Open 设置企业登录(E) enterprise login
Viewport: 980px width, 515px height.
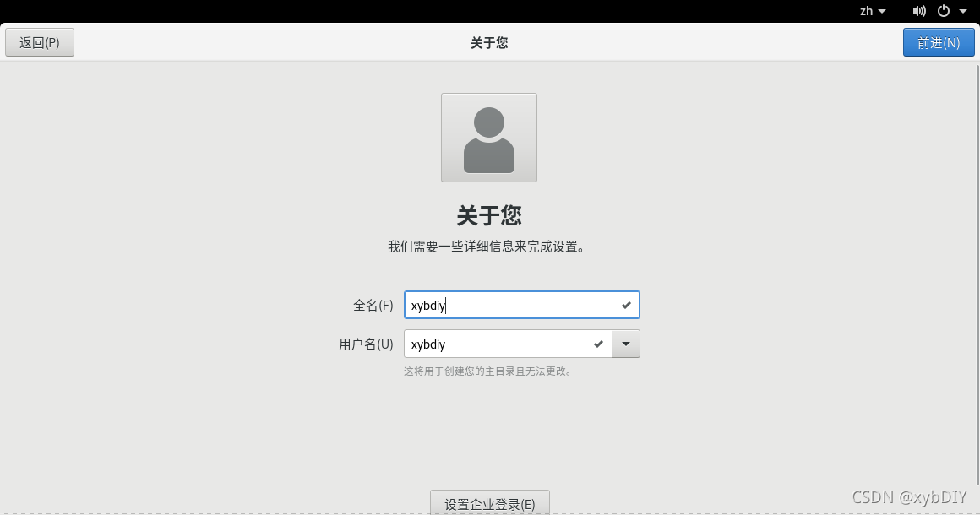pyautogui.click(x=489, y=502)
